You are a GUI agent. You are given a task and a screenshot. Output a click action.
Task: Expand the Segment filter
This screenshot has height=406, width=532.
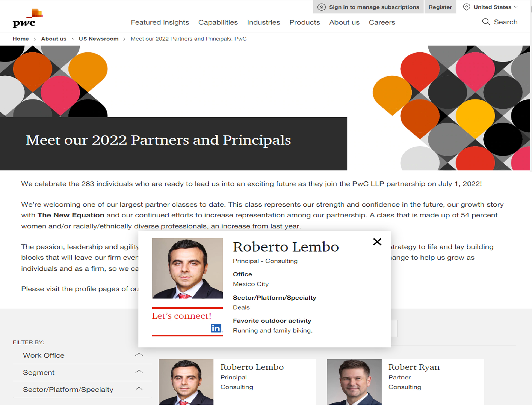pyautogui.click(x=82, y=372)
